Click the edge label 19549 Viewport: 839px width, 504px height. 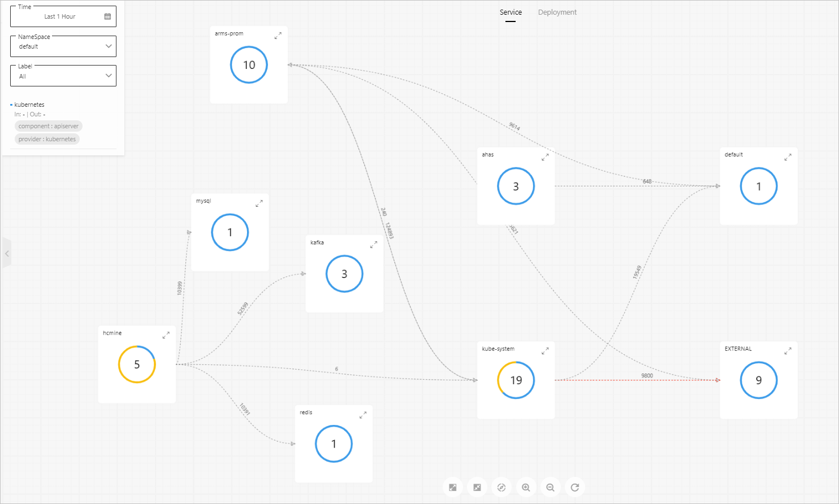click(x=637, y=272)
